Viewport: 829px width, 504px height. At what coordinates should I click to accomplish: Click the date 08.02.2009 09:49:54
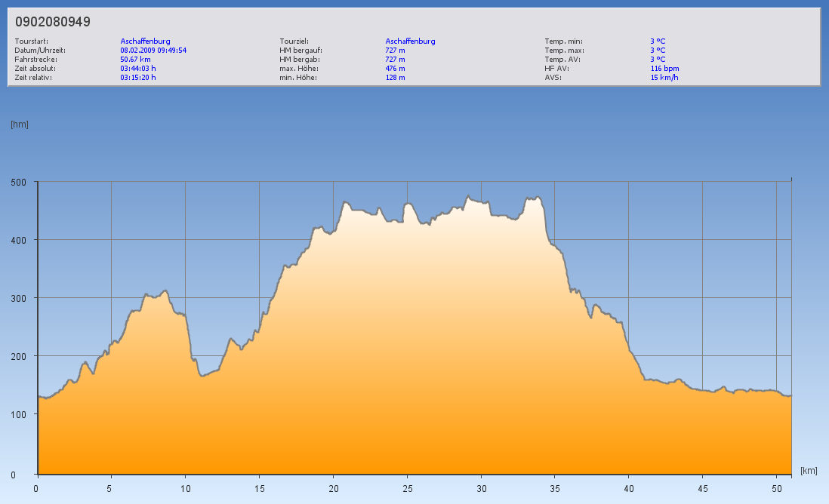153,51
